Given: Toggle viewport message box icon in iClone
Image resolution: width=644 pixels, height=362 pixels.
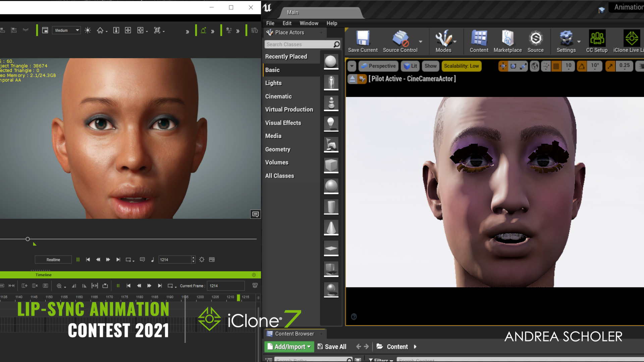Looking at the screenshot, I should (x=256, y=214).
